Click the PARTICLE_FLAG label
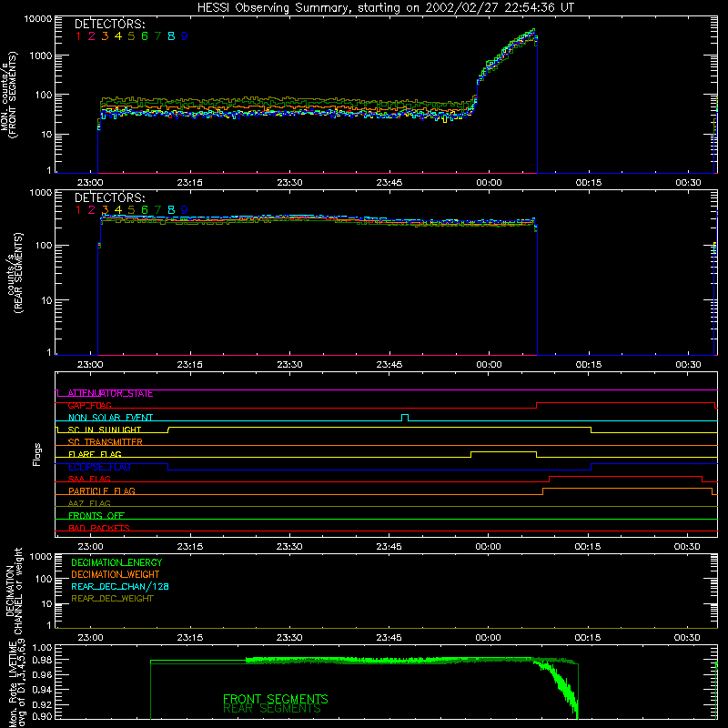 [x=102, y=490]
